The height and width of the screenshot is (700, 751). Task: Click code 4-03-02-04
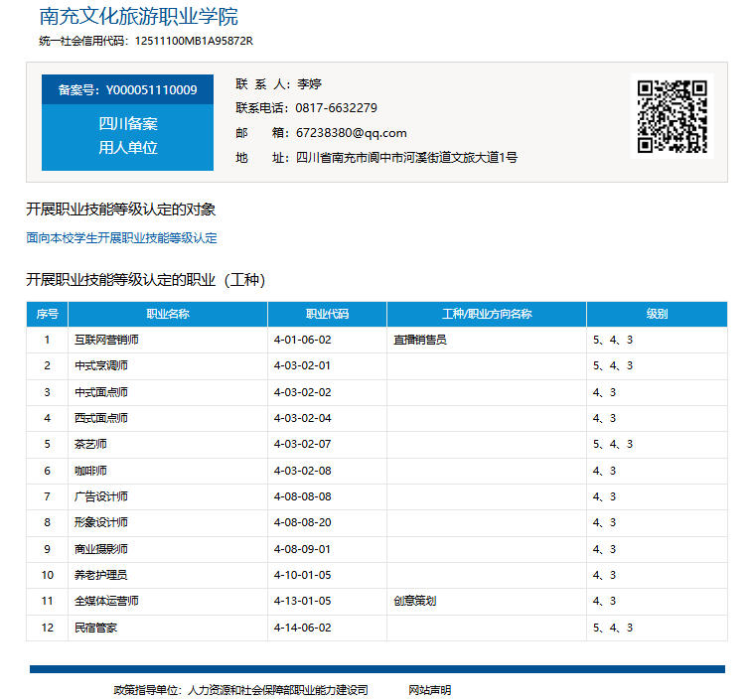[302, 418]
